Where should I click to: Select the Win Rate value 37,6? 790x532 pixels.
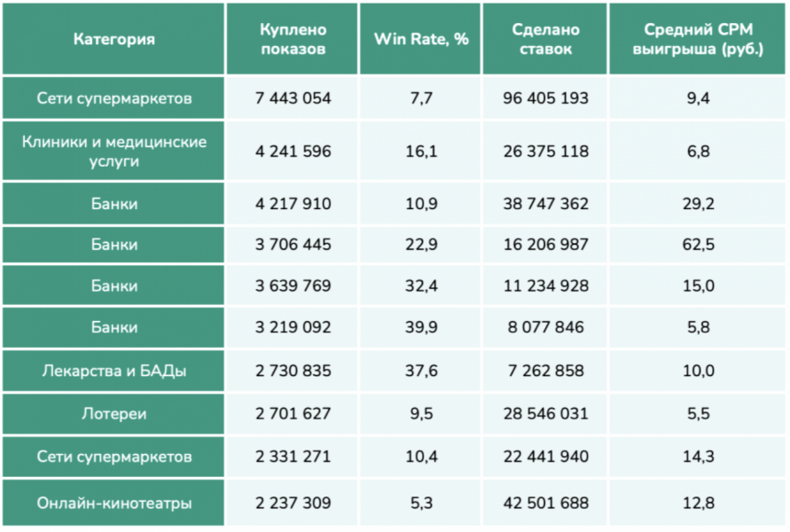coord(420,372)
